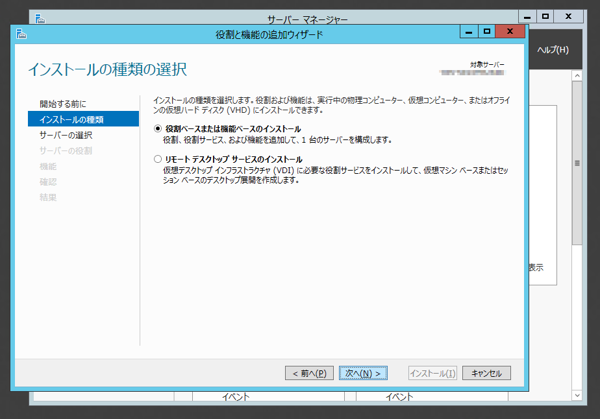Click the 次へ(N) > button
The height and width of the screenshot is (419, 600).
tap(363, 373)
